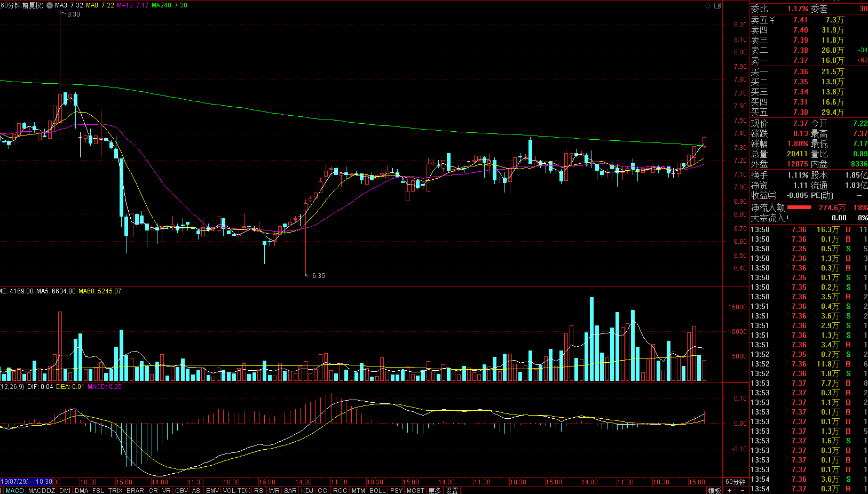Click the 净流入额 274.6万 row

click(x=809, y=208)
